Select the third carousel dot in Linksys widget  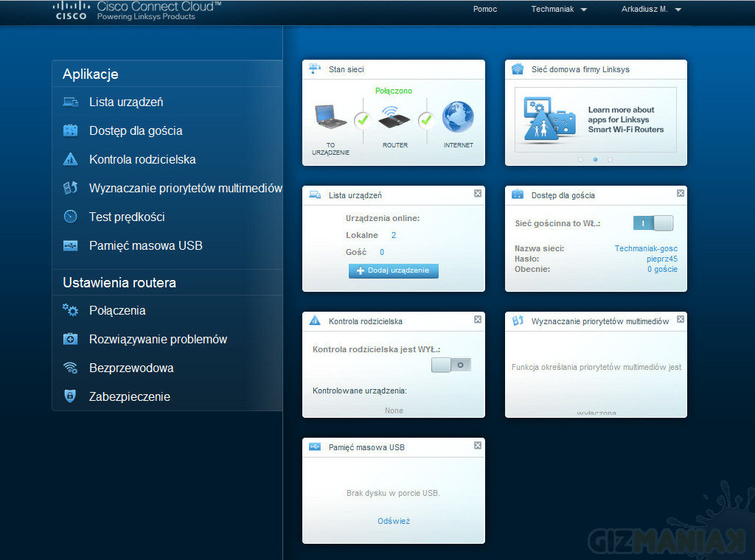610,159
